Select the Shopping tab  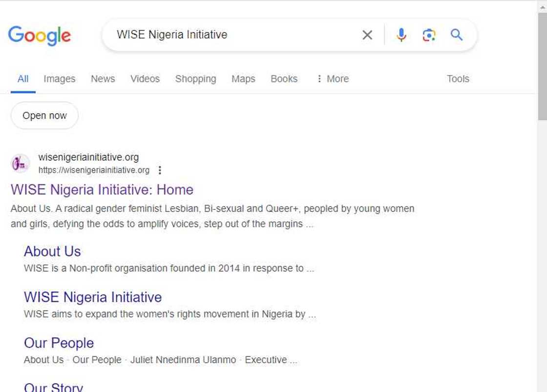196,79
